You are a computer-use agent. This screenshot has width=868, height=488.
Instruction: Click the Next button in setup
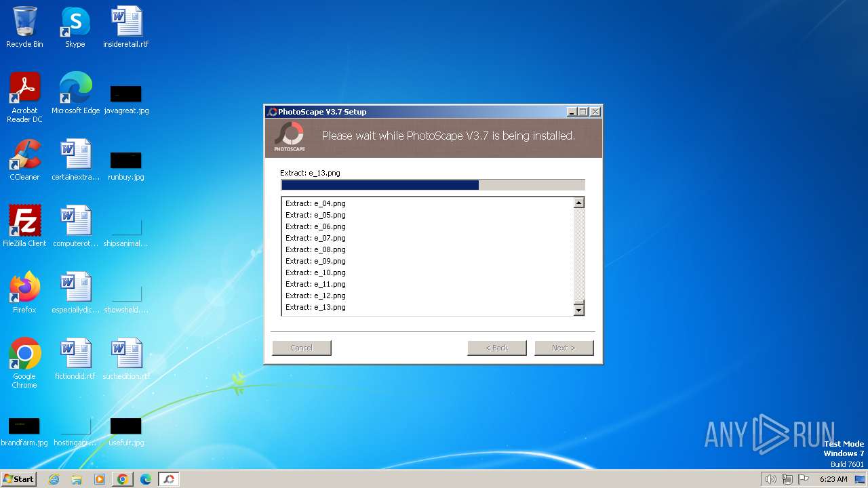point(564,348)
